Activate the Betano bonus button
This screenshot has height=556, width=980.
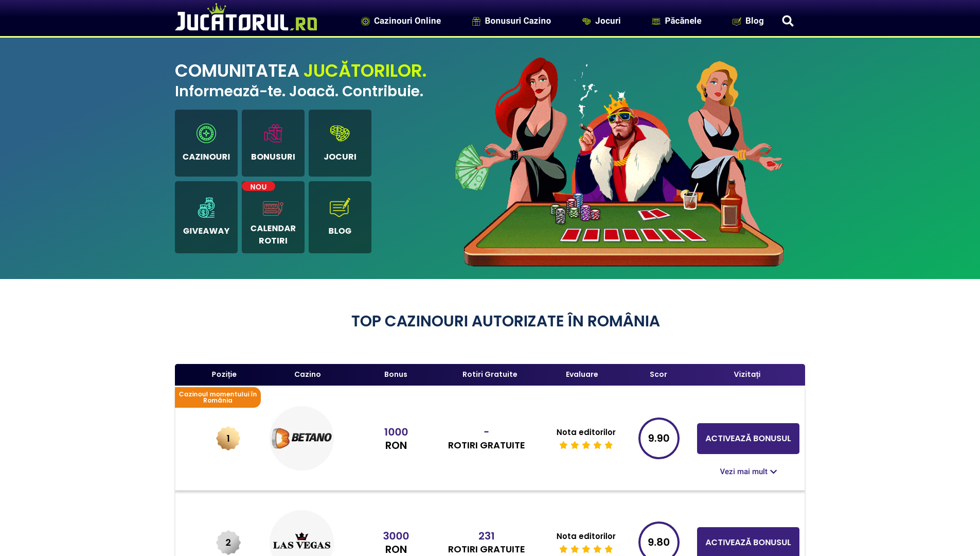tap(748, 439)
